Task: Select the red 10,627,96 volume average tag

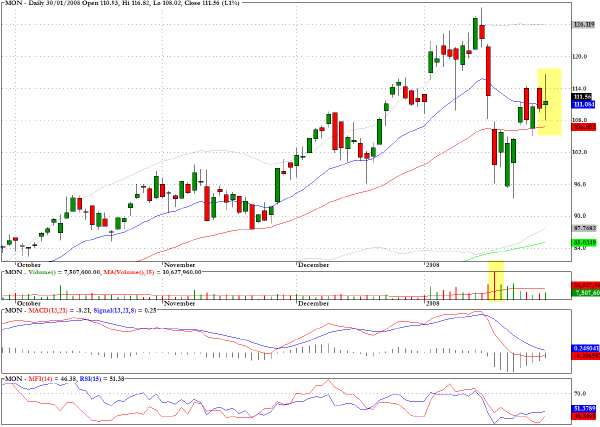Action: click(584, 285)
